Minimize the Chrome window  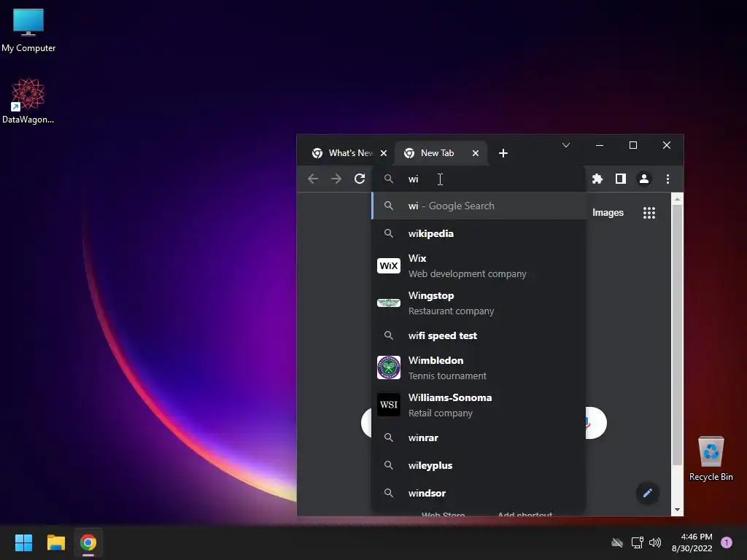[x=600, y=145]
